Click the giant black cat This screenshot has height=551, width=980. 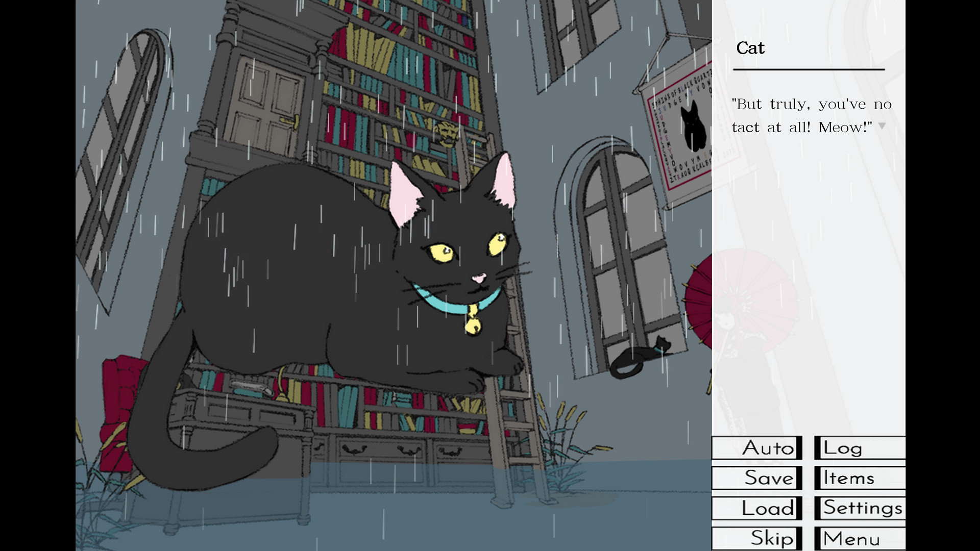[332, 281]
